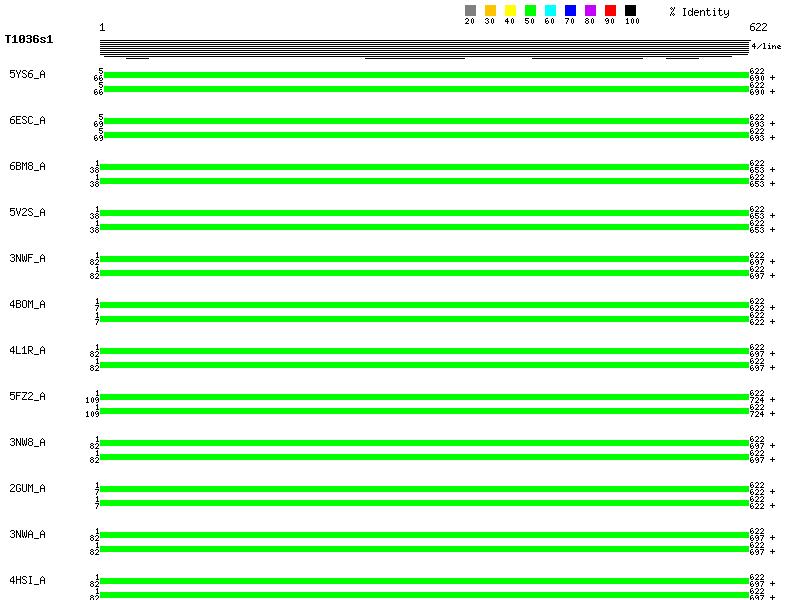Select the black 100% identity swatch

click(x=630, y=11)
